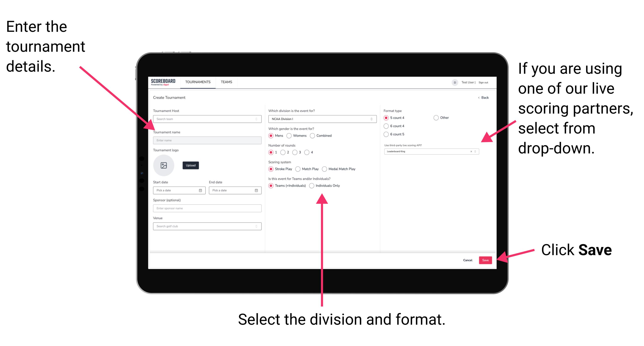
Task: Click the red Save button
Action: [x=486, y=260]
